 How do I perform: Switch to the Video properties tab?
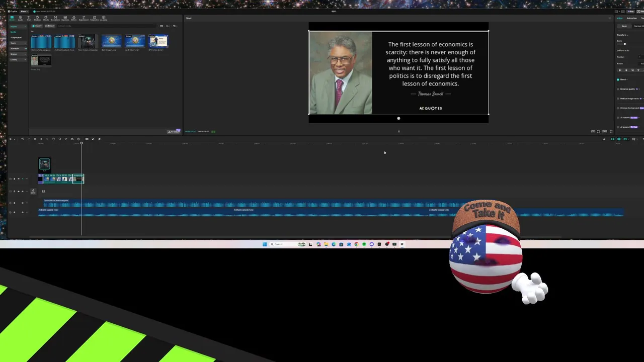tap(619, 18)
